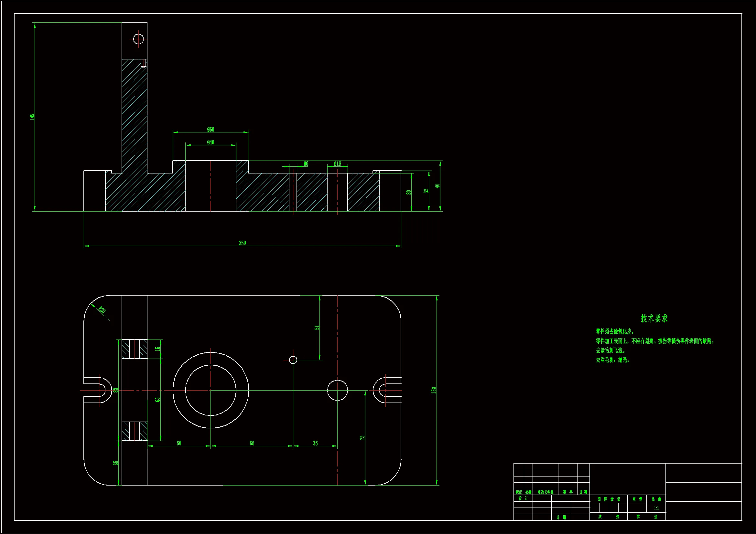Click the 50 horizontal dimension text
The image size is (756, 534).
179,443
